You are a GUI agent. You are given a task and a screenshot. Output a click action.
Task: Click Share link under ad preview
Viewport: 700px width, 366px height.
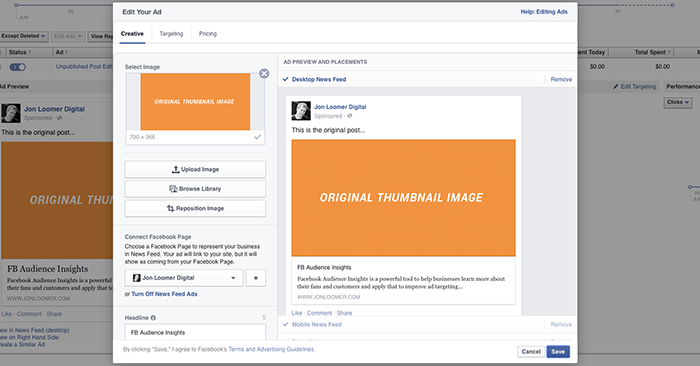pos(344,313)
